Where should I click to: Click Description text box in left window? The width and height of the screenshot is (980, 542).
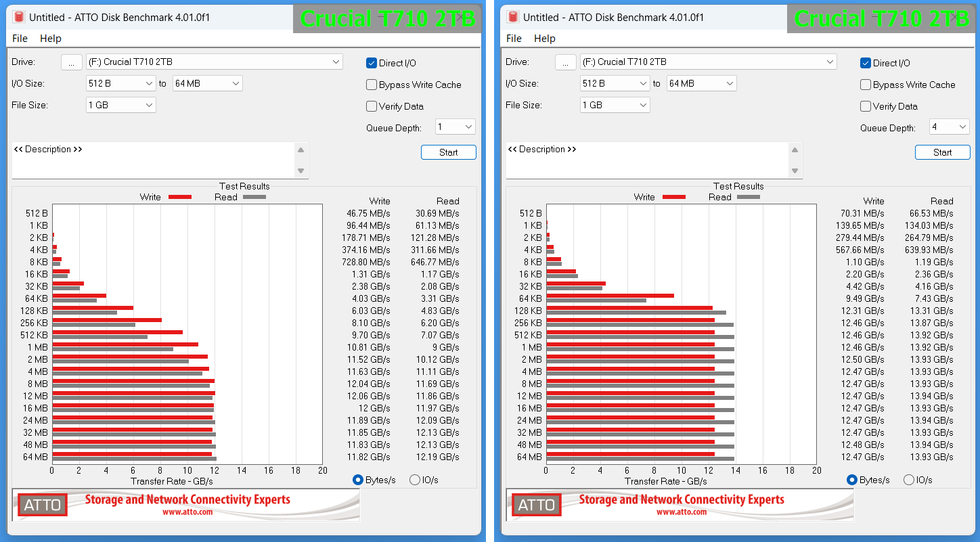153,160
